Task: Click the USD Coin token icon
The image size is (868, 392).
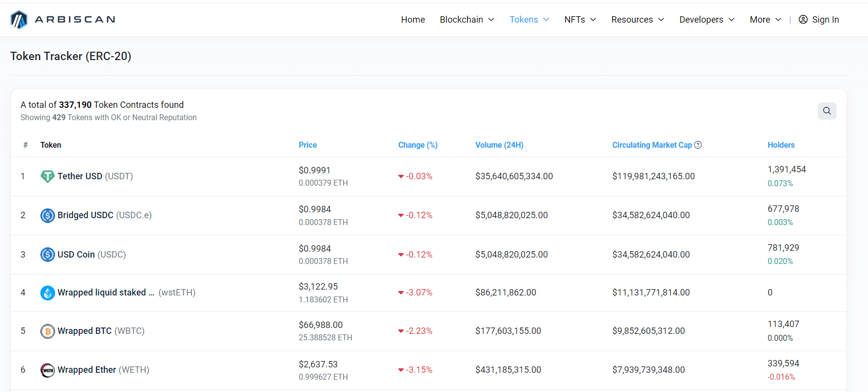Action: pyautogui.click(x=47, y=255)
